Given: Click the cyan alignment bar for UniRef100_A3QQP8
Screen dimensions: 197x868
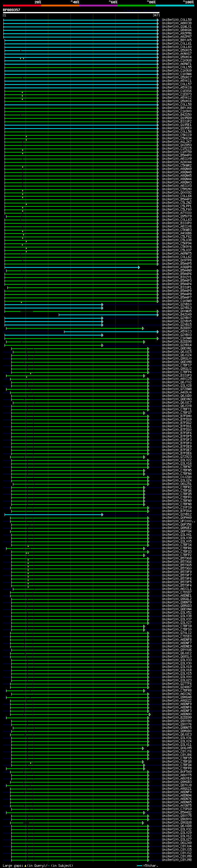Looking at the screenshot, I should click(x=72, y=267).
